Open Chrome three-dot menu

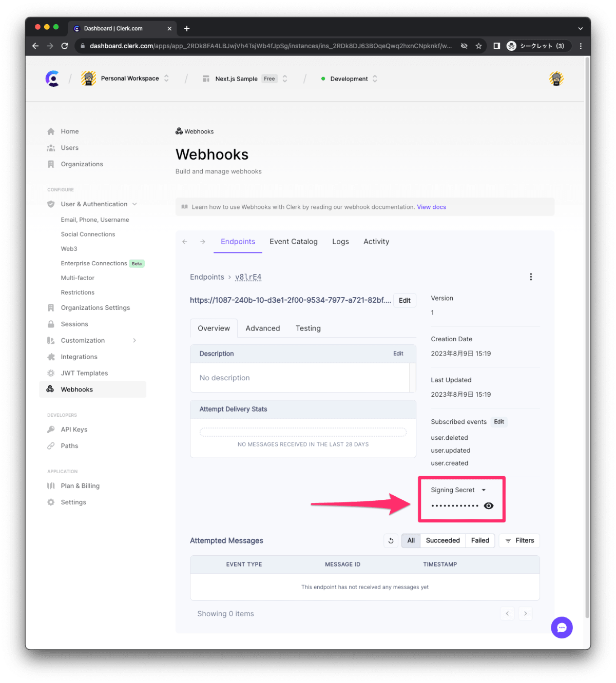click(581, 46)
